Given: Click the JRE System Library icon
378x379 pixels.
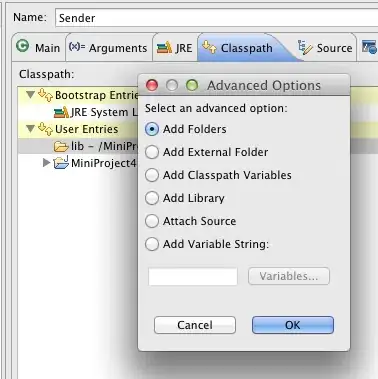Looking at the screenshot, I should coord(61,112).
